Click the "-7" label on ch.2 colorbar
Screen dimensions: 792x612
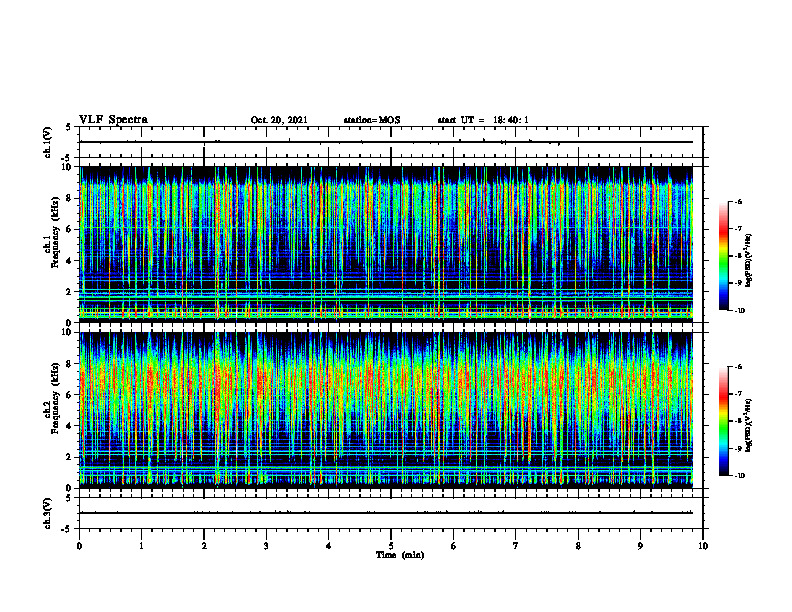738,394
